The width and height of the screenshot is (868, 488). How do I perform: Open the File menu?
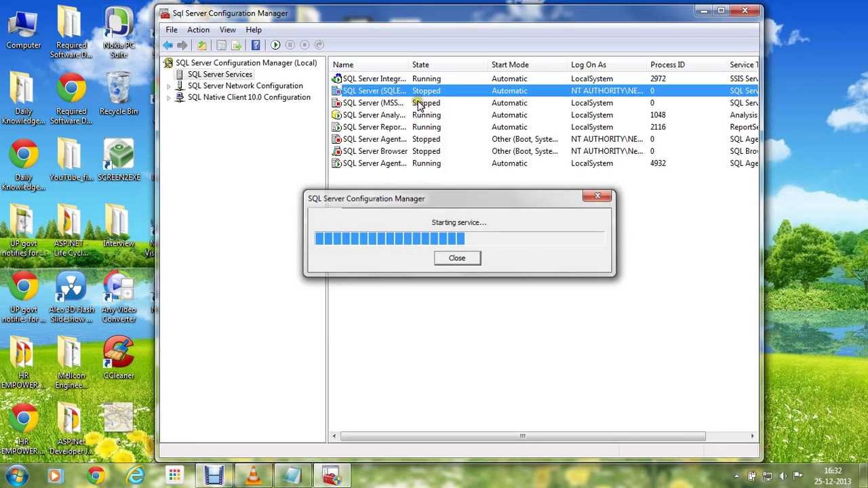(x=172, y=30)
